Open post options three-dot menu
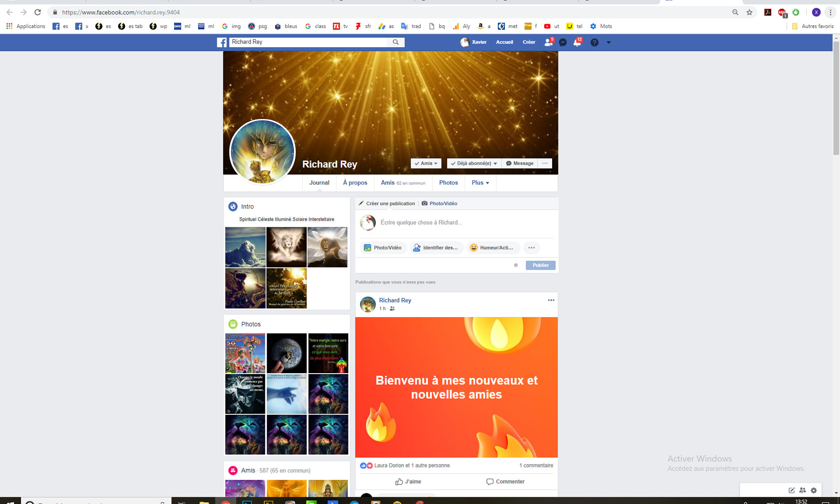Viewport: 840px width, 504px height. click(x=551, y=300)
